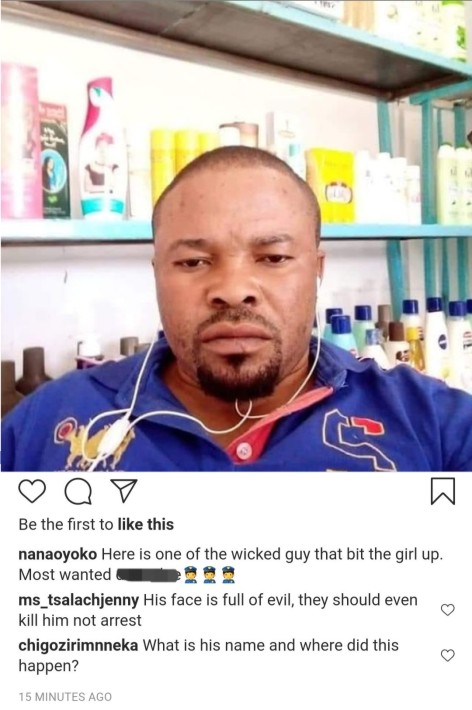Click the "Be the first to" text
Image resolution: width=472 pixels, height=710 pixels.
66,524
